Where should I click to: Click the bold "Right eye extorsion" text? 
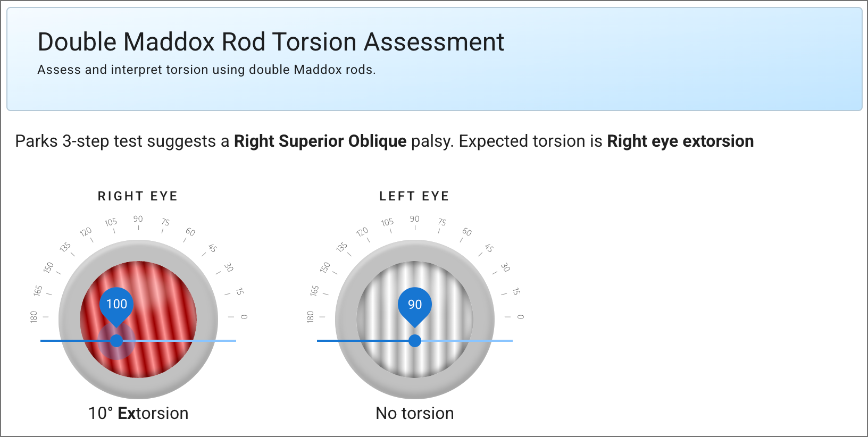pos(680,141)
